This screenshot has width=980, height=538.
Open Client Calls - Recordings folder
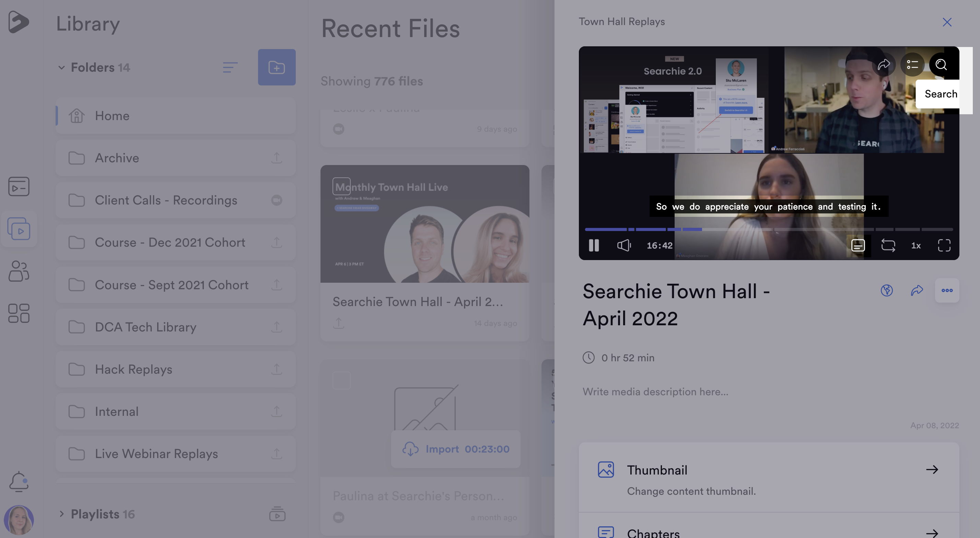[x=176, y=200]
